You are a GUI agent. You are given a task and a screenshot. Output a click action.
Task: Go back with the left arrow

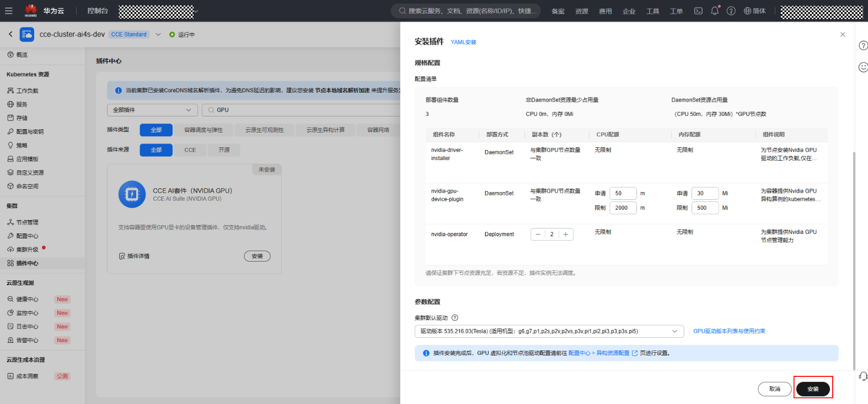coord(10,34)
